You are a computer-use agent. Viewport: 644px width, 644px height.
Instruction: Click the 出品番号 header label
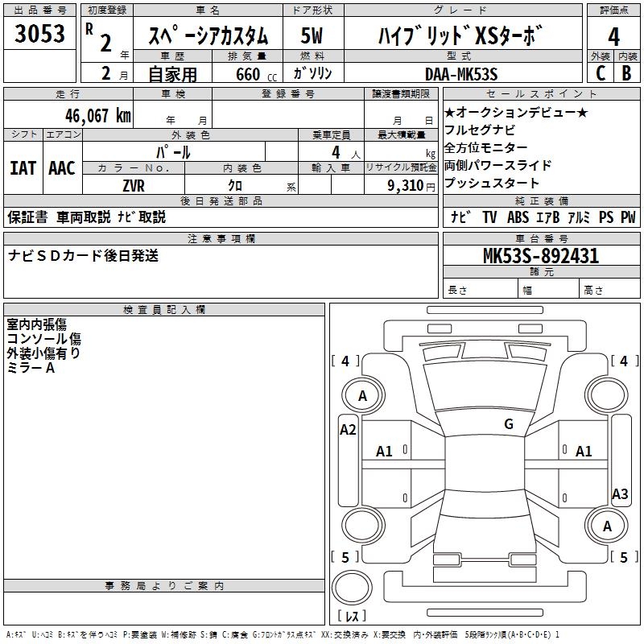tap(39, 10)
